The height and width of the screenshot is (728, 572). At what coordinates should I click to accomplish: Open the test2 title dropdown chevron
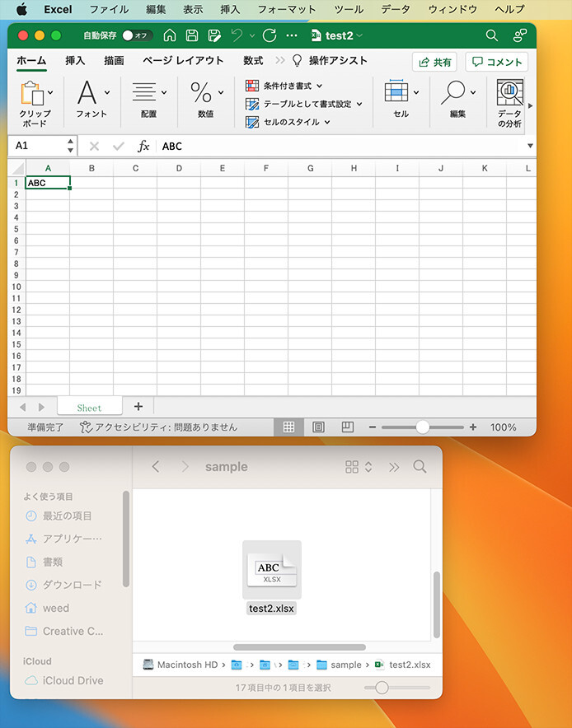pyautogui.click(x=359, y=35)
